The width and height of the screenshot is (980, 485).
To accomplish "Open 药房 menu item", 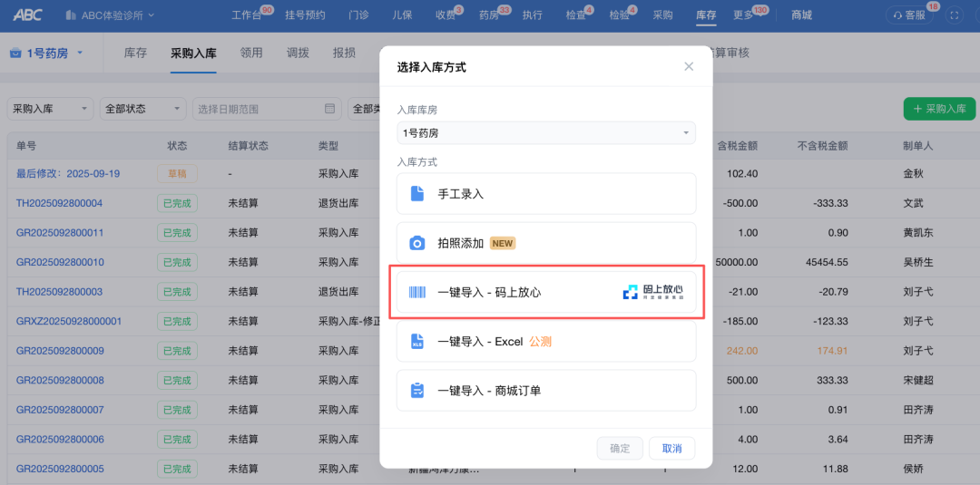I will 489,15.
